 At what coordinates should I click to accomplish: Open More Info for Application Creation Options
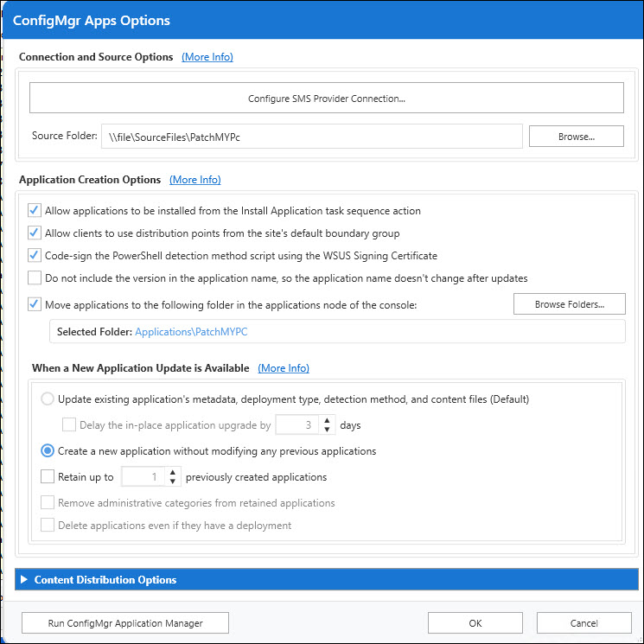tap(195, 180)
